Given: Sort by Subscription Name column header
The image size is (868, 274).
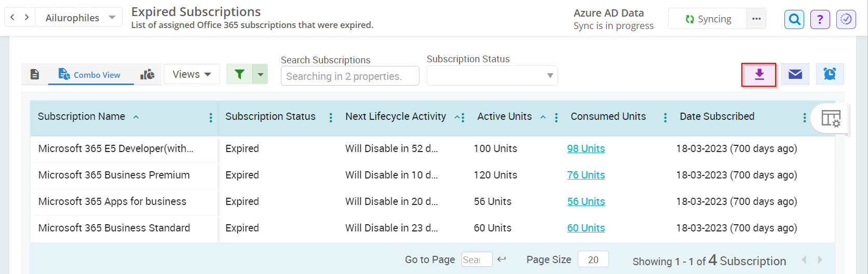Looking at the screenshot, I should click(82, 116).
